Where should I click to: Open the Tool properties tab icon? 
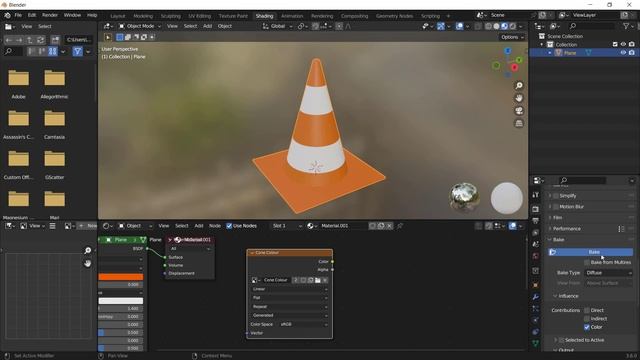(536, 195)
